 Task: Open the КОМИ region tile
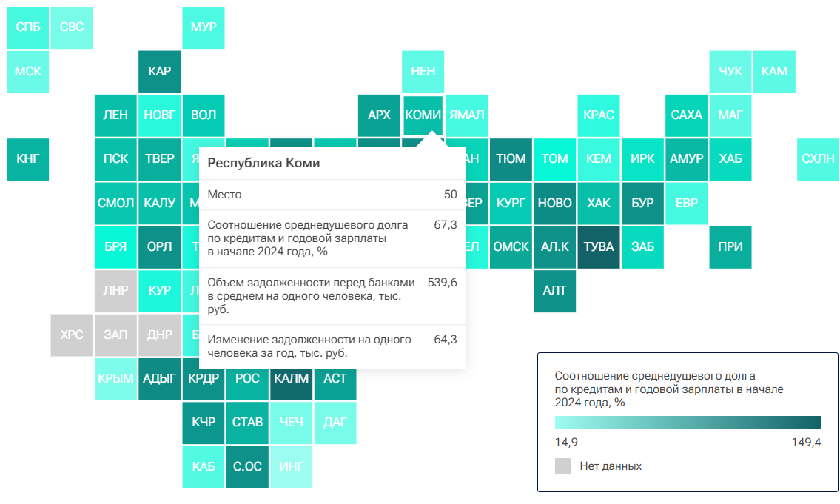point(423,115)
